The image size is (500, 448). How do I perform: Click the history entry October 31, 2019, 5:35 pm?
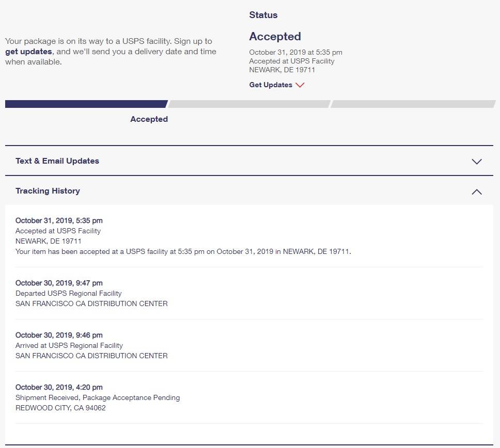pos(59,220)
